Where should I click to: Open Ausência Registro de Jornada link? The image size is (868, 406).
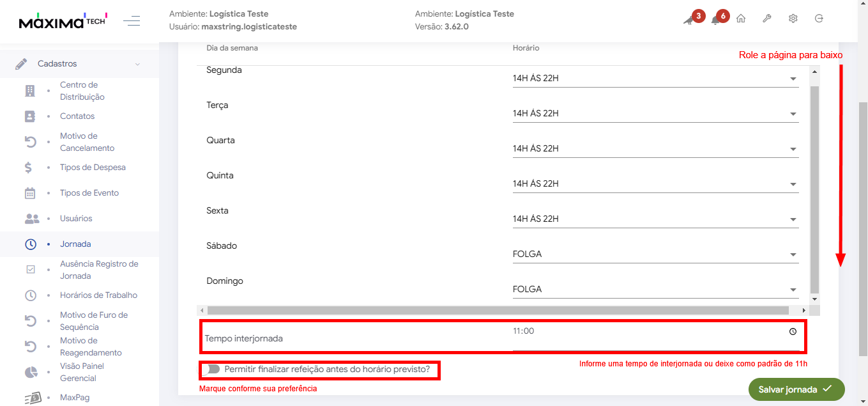click(99, 270)
